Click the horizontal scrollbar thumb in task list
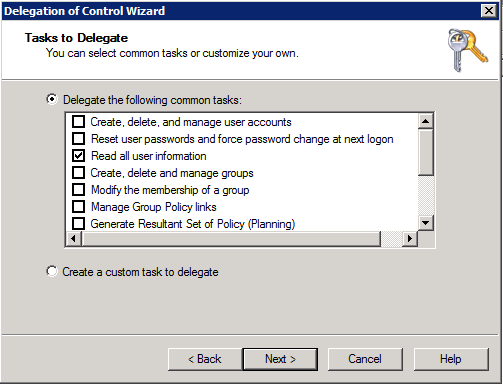 click(x=231, y=239)
